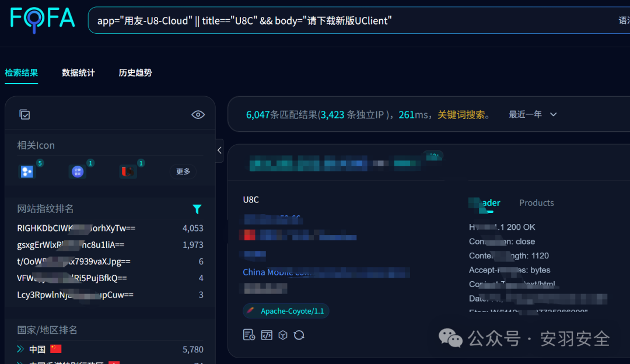Switch to the 检索结果 tab
This screenshot has height=364, width=630.
click(x=22, y=73)
